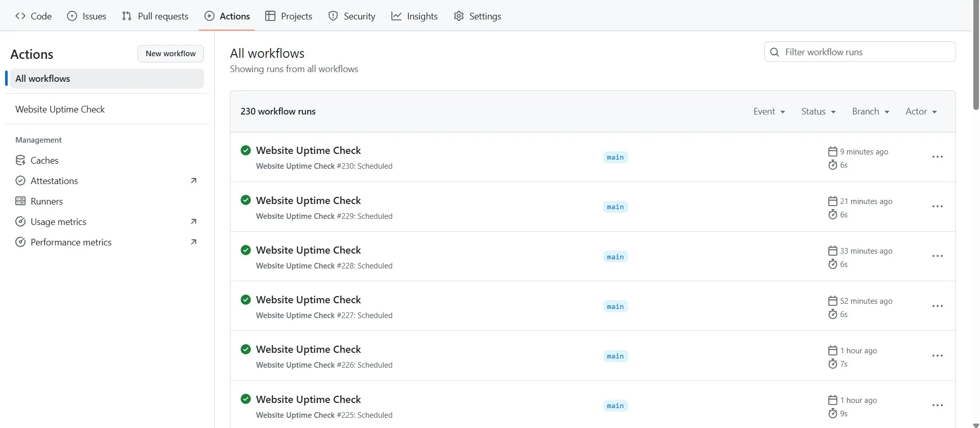Click the Caches database icon
Viewport: 980px width, 428px height.
click(x=20, y=160)
